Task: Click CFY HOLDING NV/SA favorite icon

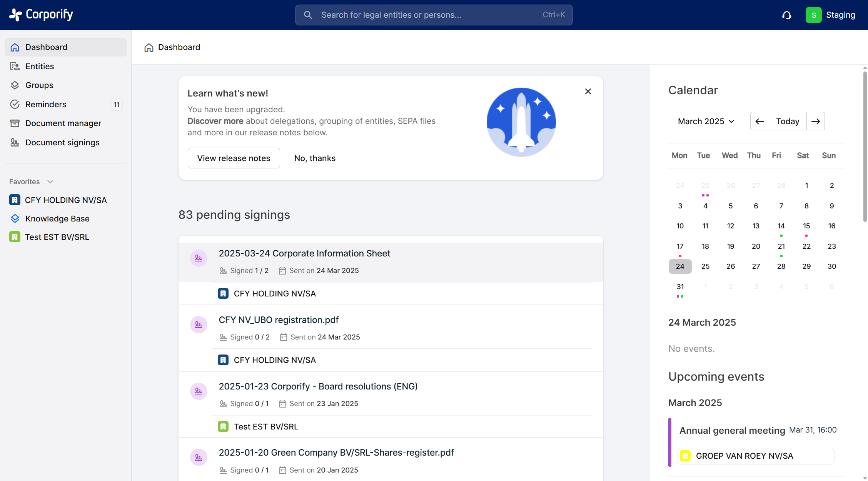Action: [15, 200]
